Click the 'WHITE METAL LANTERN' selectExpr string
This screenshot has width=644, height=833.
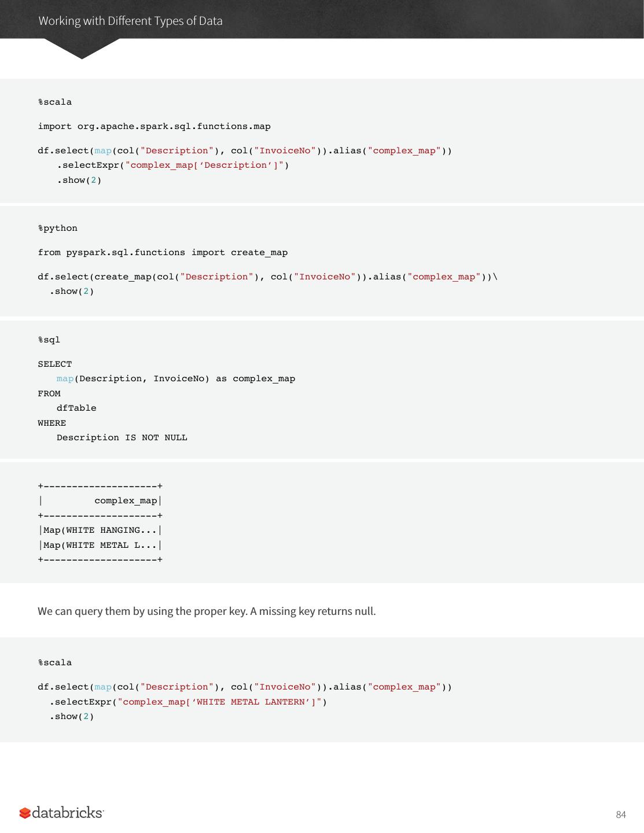click(219, 702)
